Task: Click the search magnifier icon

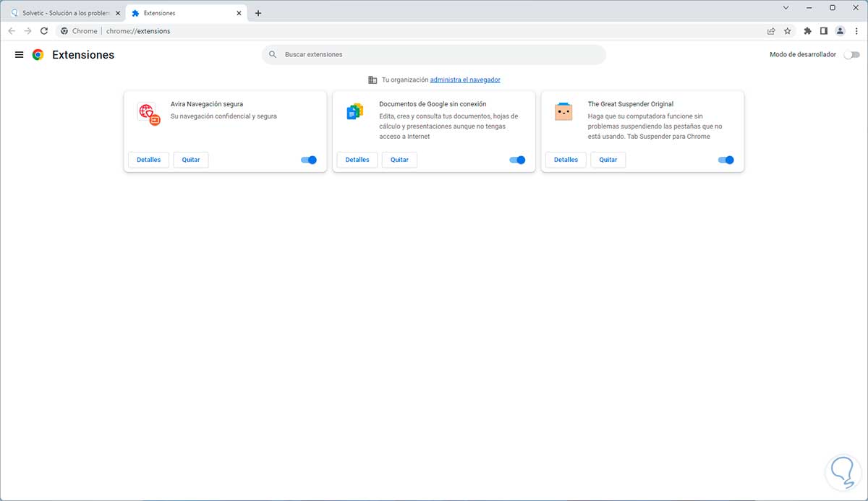Action: 273,54
